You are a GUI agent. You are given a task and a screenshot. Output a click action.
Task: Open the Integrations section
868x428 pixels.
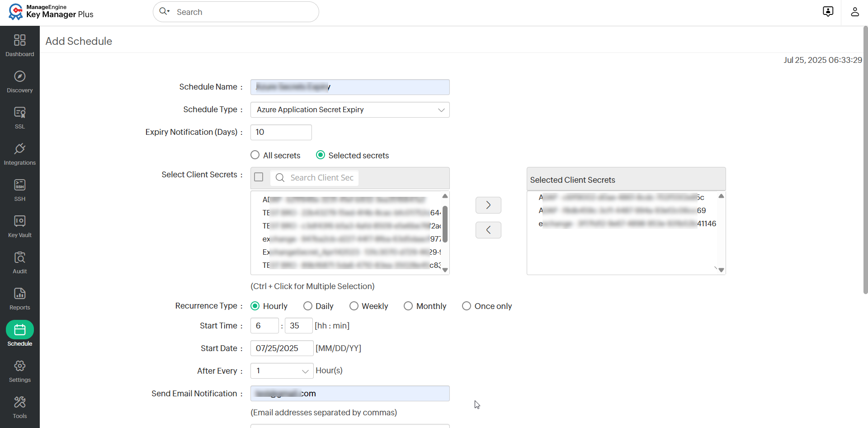coord(20,154)
